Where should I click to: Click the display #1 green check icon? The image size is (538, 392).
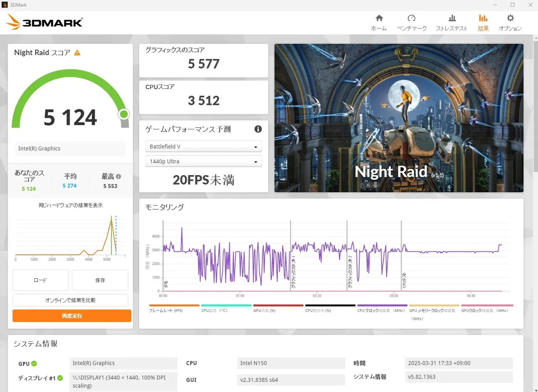60,378
